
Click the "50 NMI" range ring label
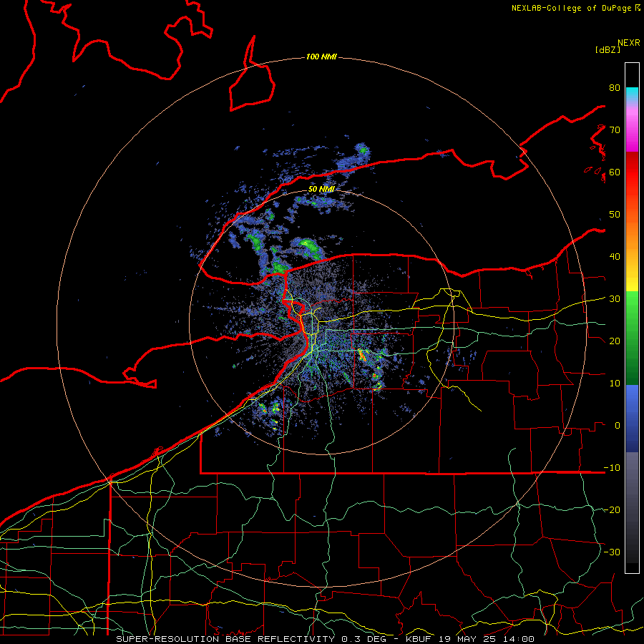point(321,190)
